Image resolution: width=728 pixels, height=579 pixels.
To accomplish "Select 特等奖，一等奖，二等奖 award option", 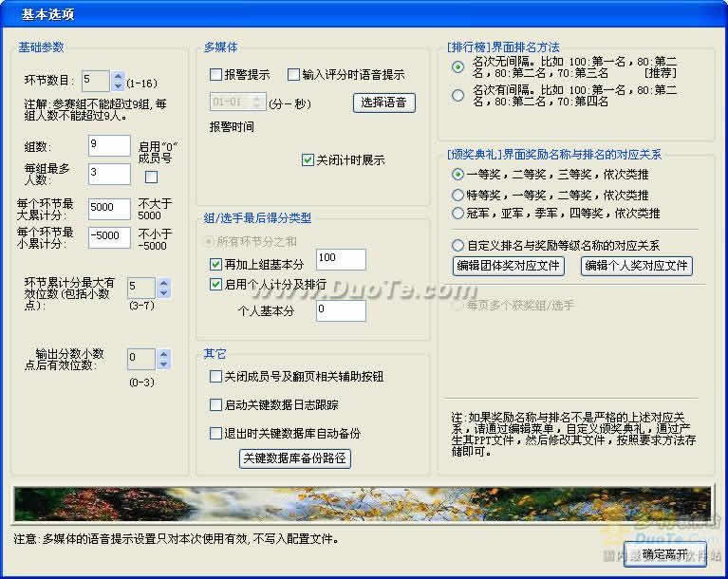I will [x=457, y=195].
